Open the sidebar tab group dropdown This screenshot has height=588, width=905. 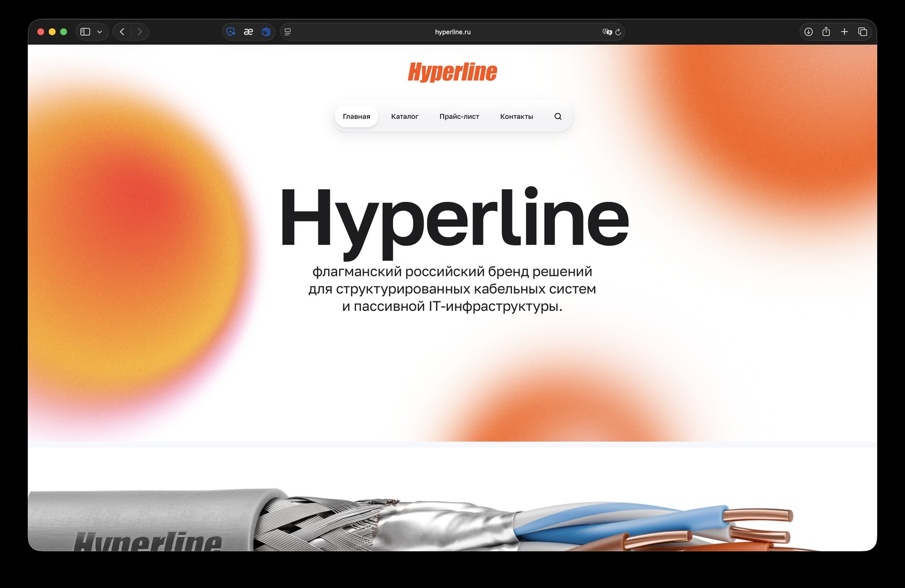click(x=100, y=32)
